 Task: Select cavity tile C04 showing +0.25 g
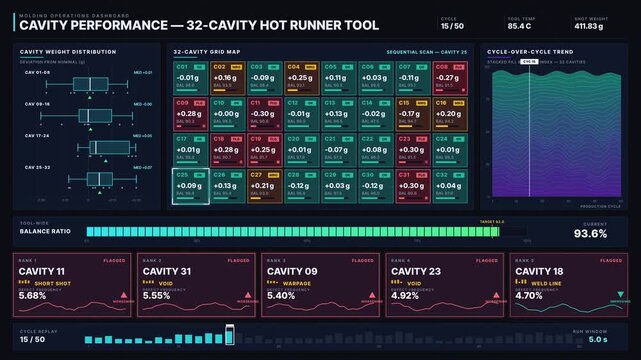point(302,78)
